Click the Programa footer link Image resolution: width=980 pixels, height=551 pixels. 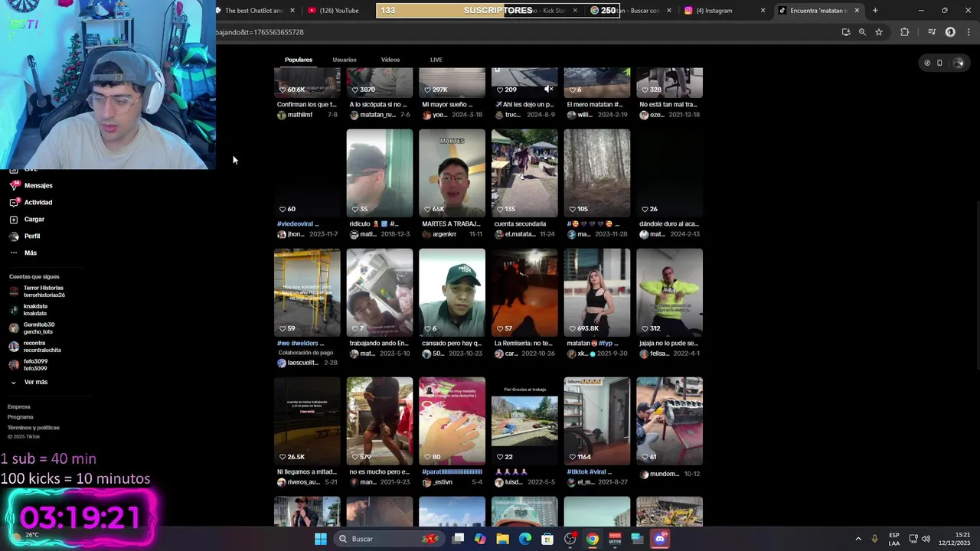click(21, 417)
